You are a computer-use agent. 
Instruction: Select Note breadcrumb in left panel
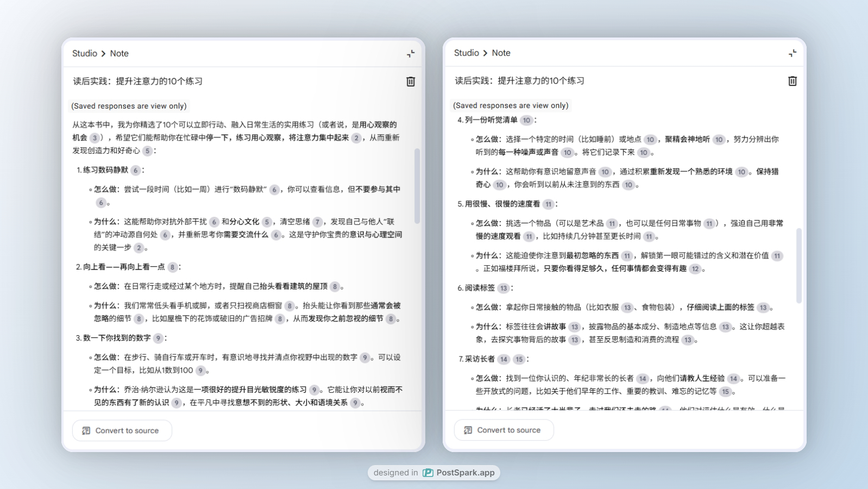119,53
